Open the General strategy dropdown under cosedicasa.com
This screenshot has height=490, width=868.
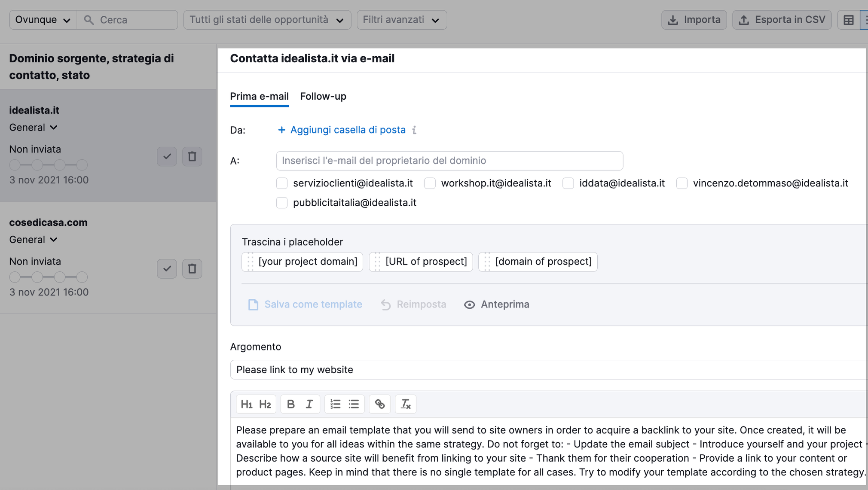coord(33,239)
